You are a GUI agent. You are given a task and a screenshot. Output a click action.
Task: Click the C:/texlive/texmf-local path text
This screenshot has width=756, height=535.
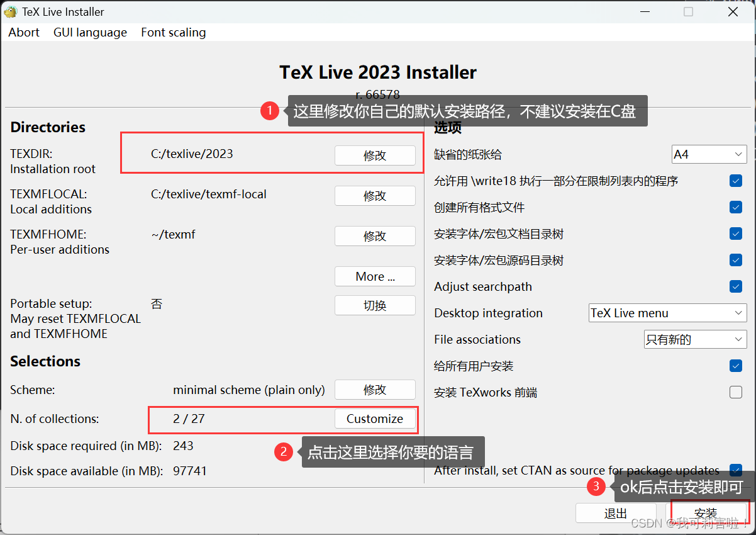209,194
